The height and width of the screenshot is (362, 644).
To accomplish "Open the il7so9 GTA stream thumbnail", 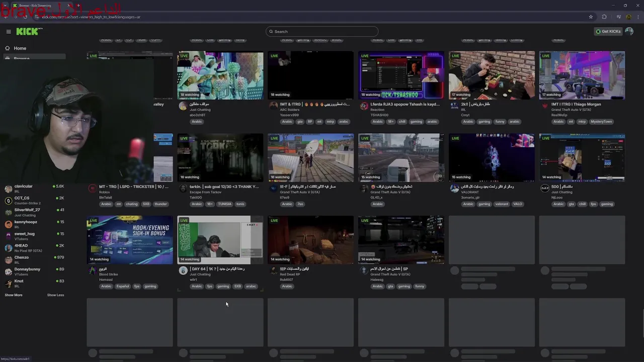I will 310,157.
